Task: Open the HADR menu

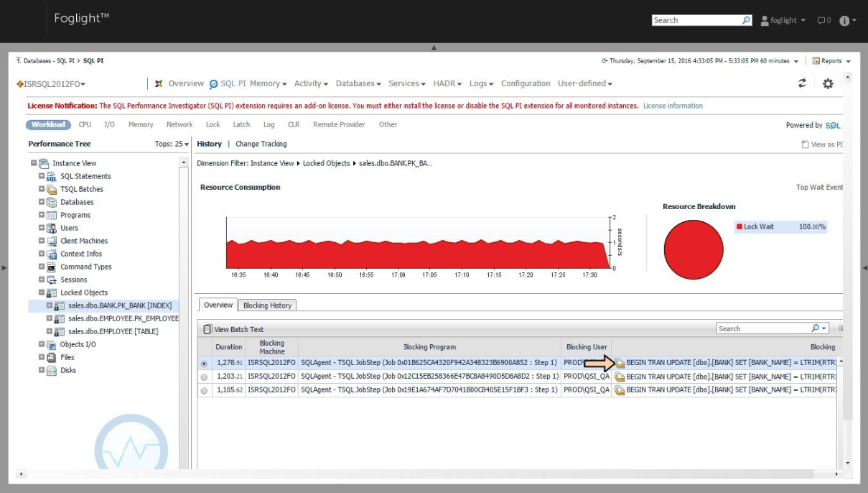Action: pos(447,83)
